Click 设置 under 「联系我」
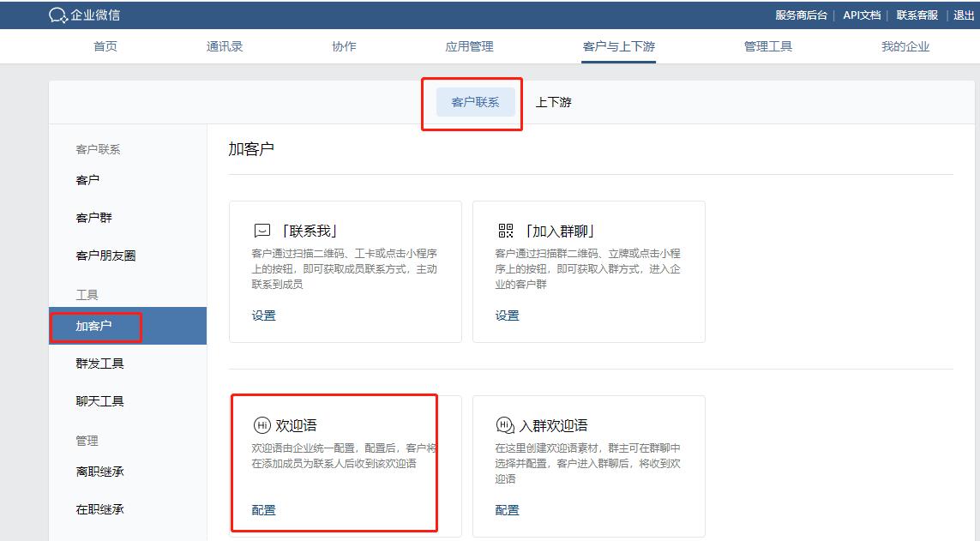 pyautogui.click(x=262, y=315)
